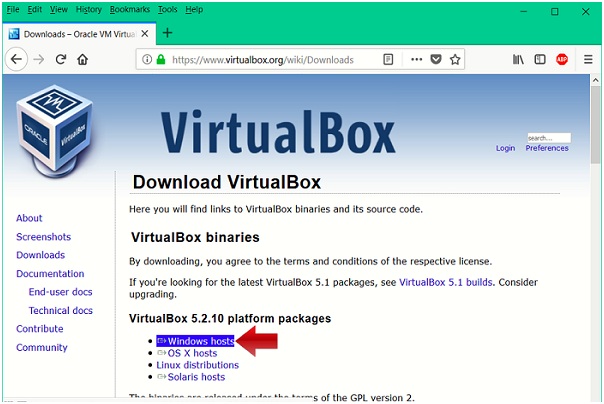
Task: Open the File menu
Action: tap(13, 10)
